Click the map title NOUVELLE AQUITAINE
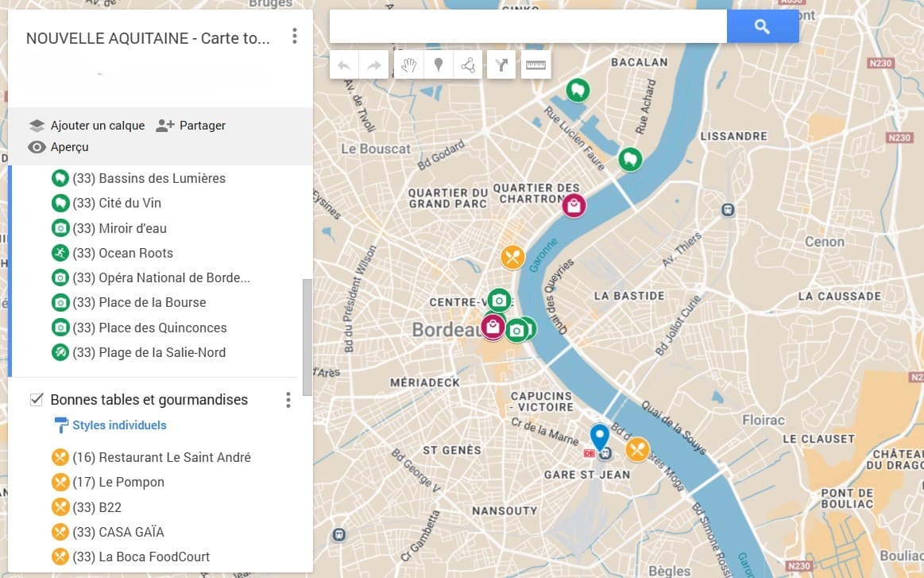The height and width of the screenshot is (578, 924). pos(148,38)
